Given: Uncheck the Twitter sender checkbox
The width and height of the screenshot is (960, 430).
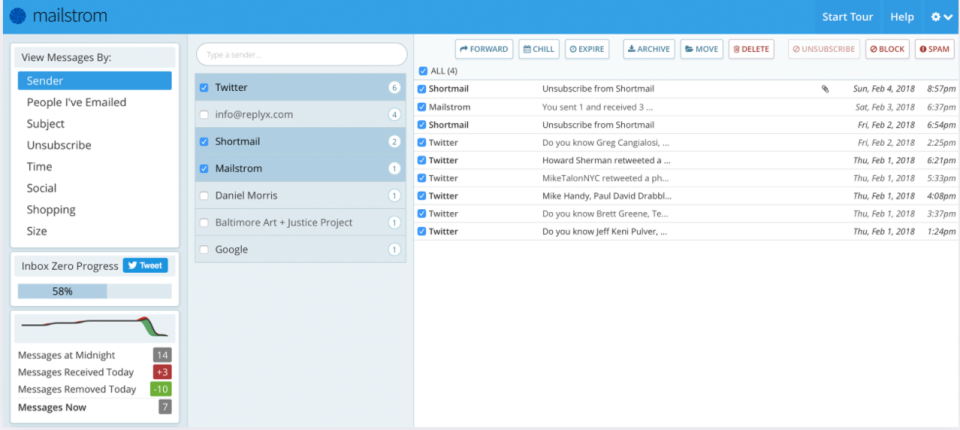Looking at the screenshot, I should (x=204, y=88).
